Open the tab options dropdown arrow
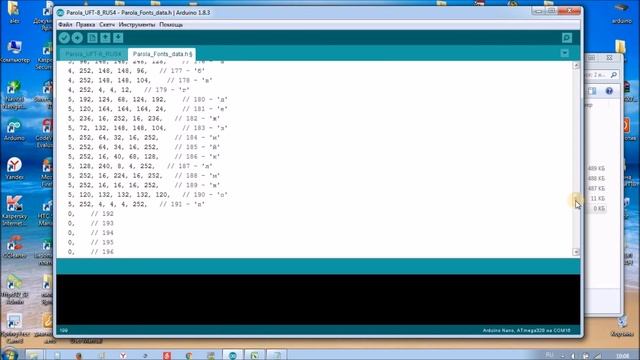640x360 pixels. (x=564, y=53)
